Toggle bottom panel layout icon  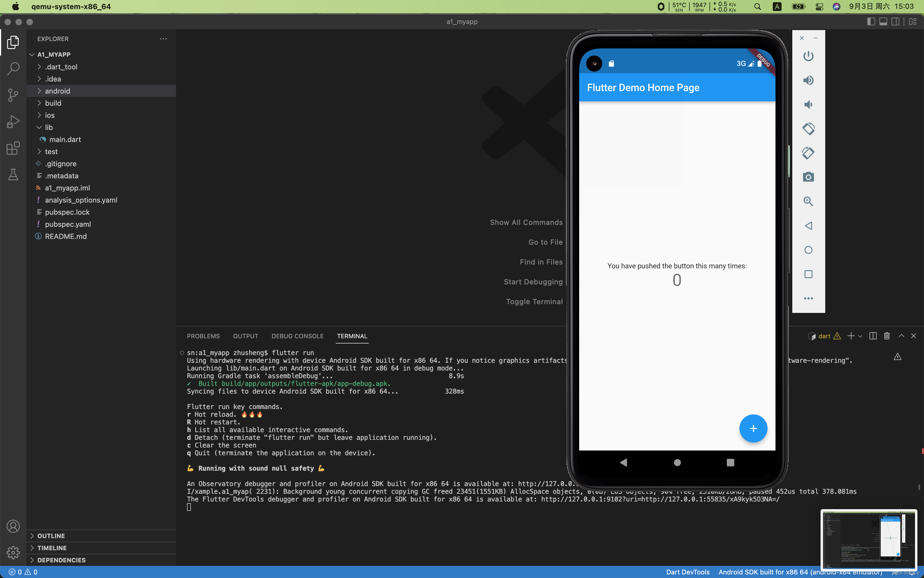883,22
